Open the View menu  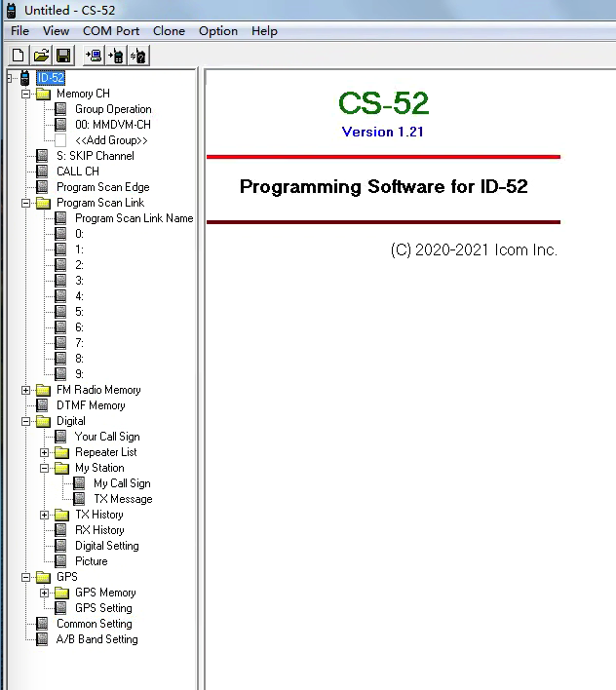pyautogui.click(x=56, y=31)
